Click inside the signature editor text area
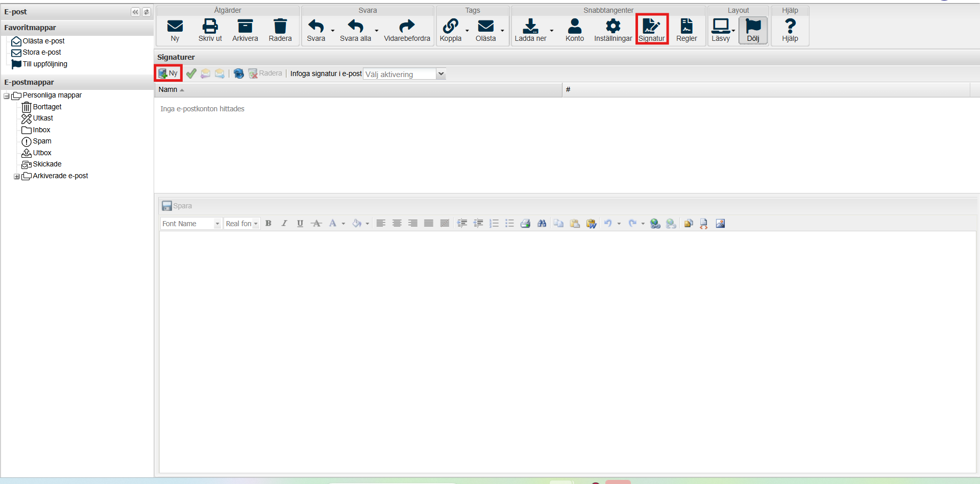The width and height of the screenshot is (980, 484). tap(568, 352)
